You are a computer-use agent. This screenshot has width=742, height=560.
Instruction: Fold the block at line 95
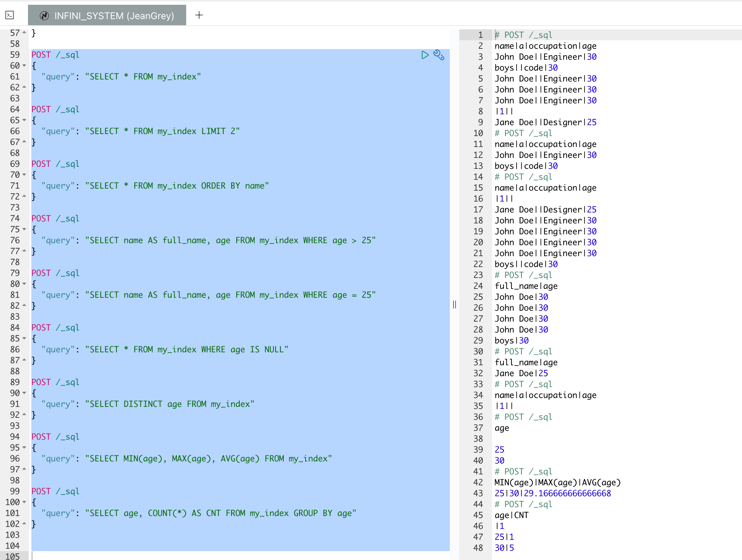click(25, 447)
